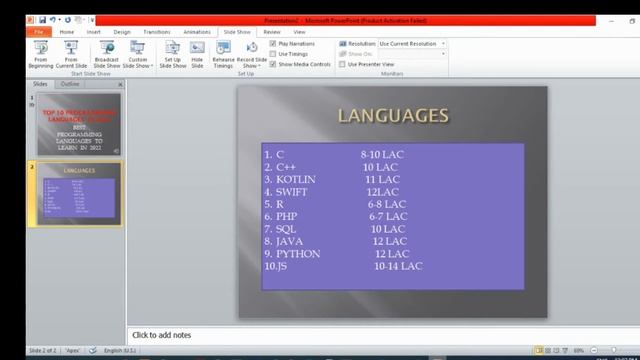Click the PowerPoint application icon in title bar

31,20
